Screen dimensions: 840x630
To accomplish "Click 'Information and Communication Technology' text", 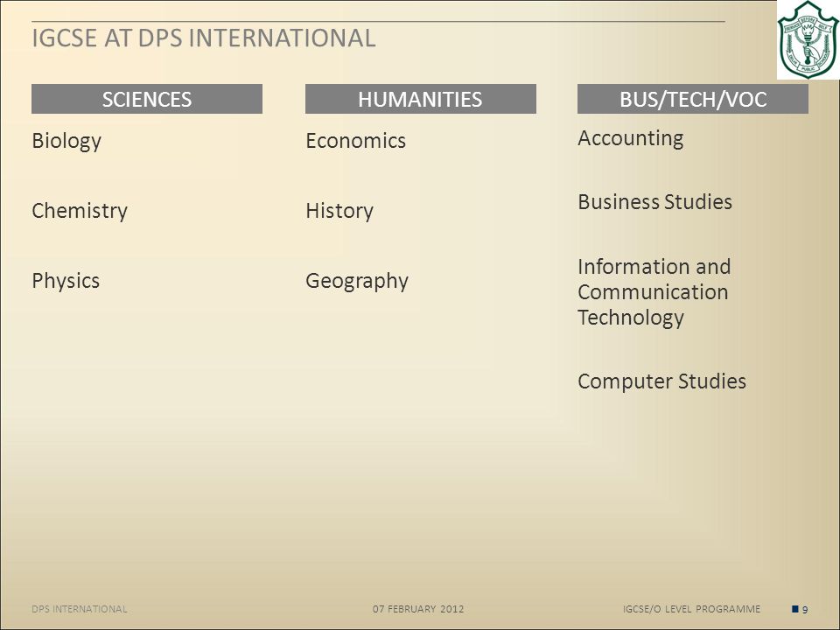I will point(654,292).
